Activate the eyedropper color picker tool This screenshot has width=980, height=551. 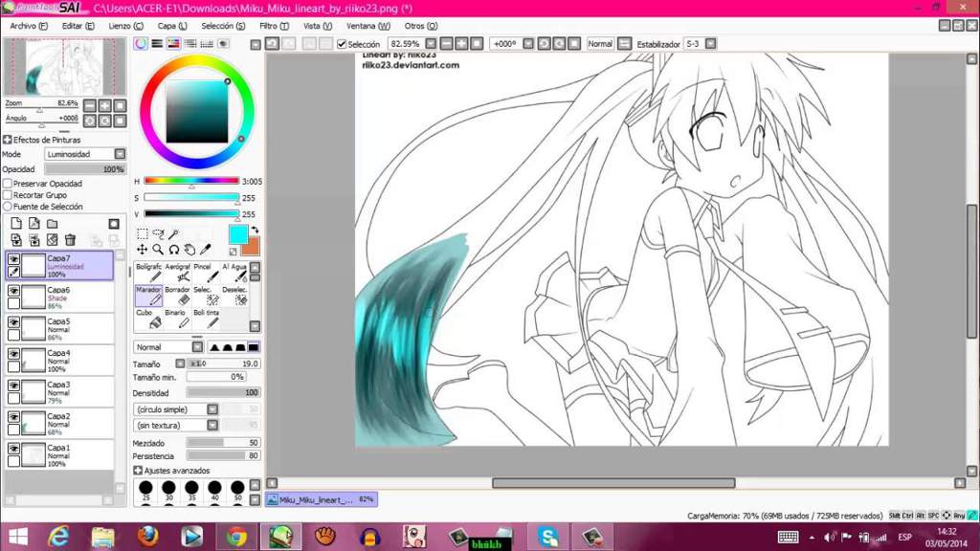pyautogui.click(x=205, y=250)
